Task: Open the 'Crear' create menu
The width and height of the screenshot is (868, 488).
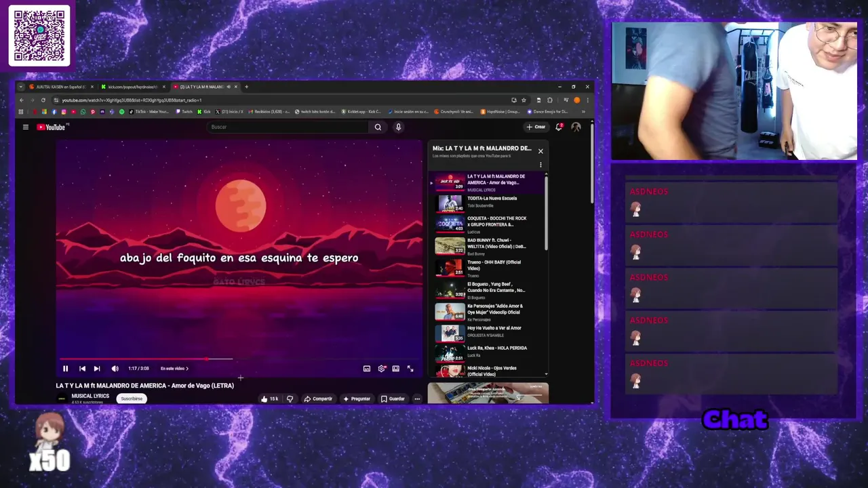Action: [x=536, y=127]
